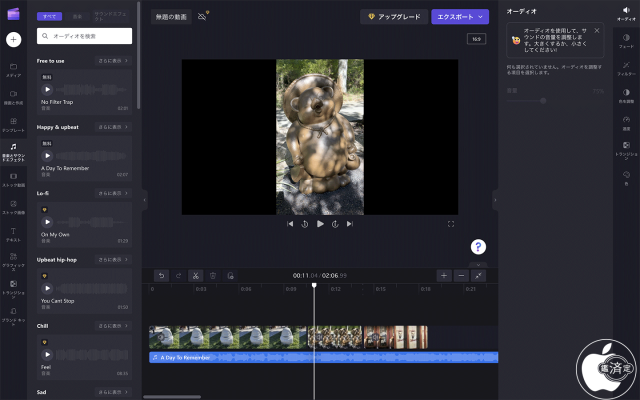
Task: Click the scissors split tool in timeline
Action: tap(196, 275)
